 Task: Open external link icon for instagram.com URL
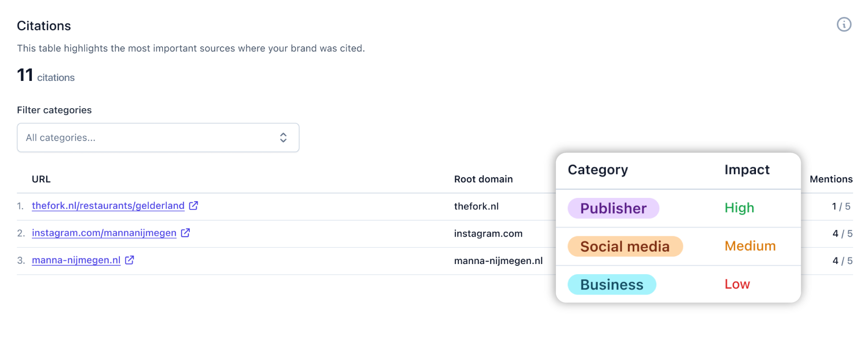(185, 233)
